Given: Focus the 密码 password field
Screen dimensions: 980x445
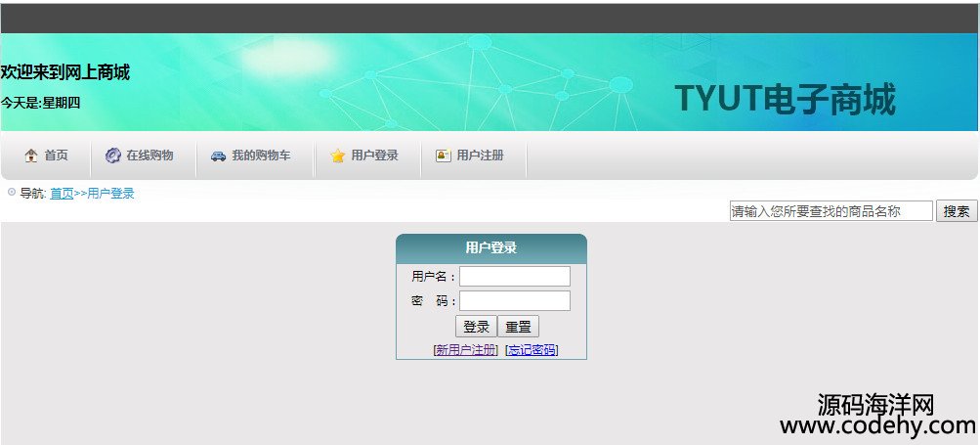Looking at the screenshot, I should point(515,300).
